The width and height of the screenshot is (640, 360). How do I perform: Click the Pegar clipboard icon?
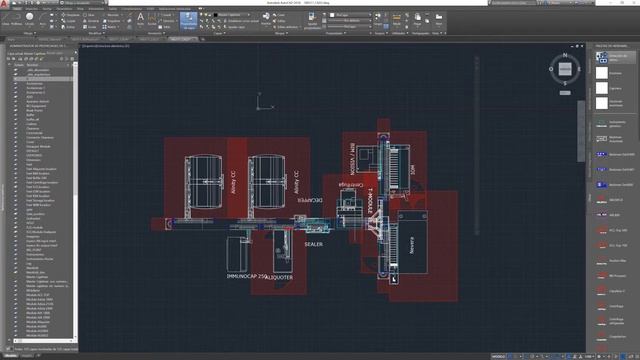417,19
